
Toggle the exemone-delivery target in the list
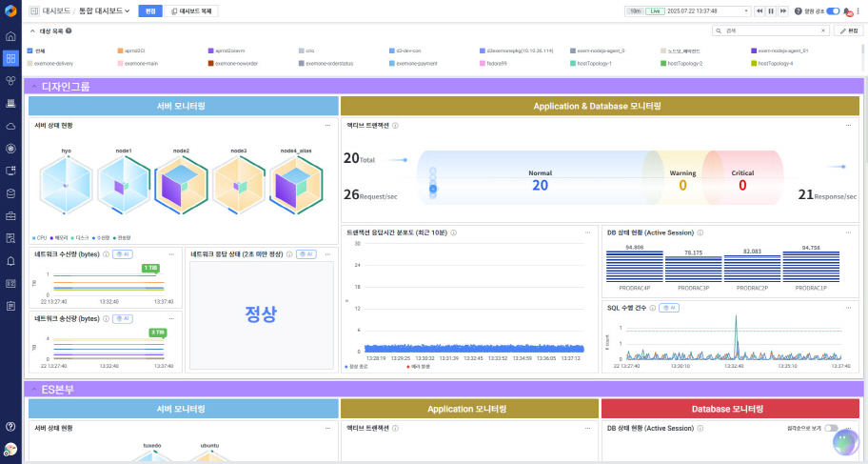point(50,63)
